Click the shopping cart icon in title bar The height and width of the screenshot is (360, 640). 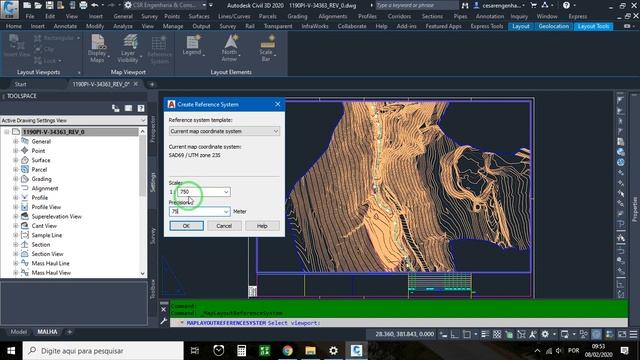(x=533, y=5)
